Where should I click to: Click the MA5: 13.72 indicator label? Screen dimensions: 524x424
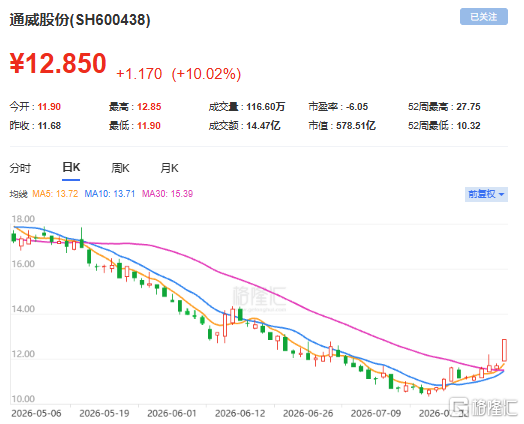pyautogui.click(x=55, y=194)
